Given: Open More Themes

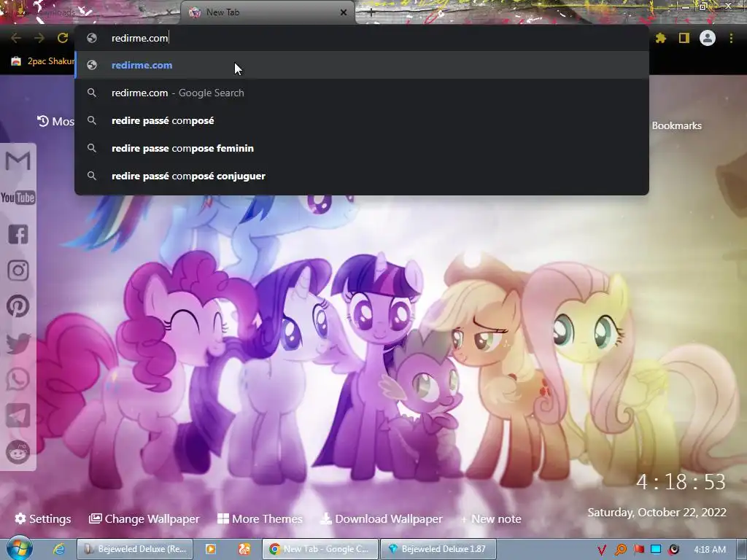Looking at the screenshot, I should (260, 518).
